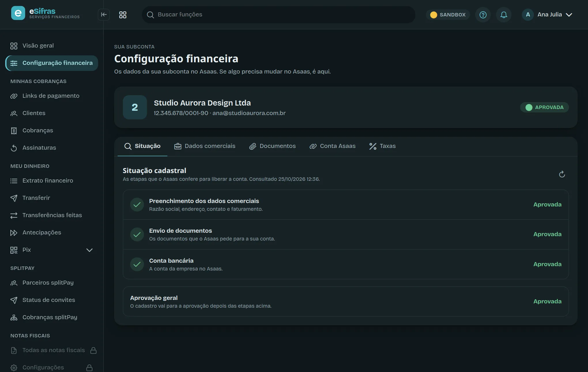
Task: Click the eSifras logo icon
Action: tap(18, 13)
